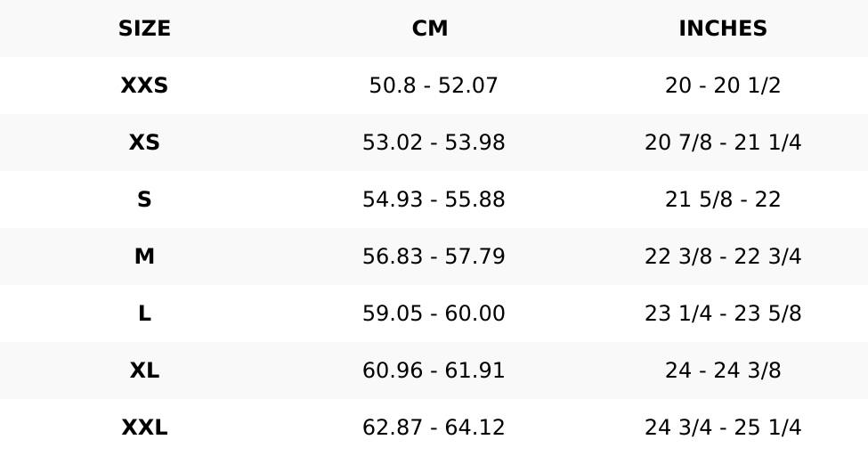Click the 59.05 - 60.00 cm cell

click(433, 313)
